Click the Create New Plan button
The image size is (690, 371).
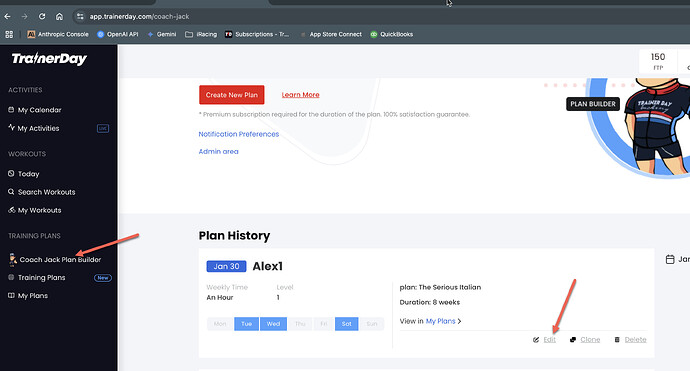coord(231,95)
